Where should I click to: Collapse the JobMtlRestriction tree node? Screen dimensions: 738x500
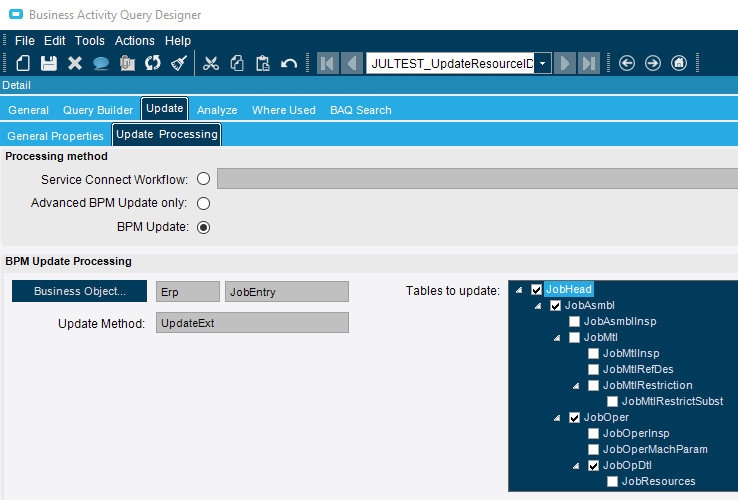pos(576,386)
